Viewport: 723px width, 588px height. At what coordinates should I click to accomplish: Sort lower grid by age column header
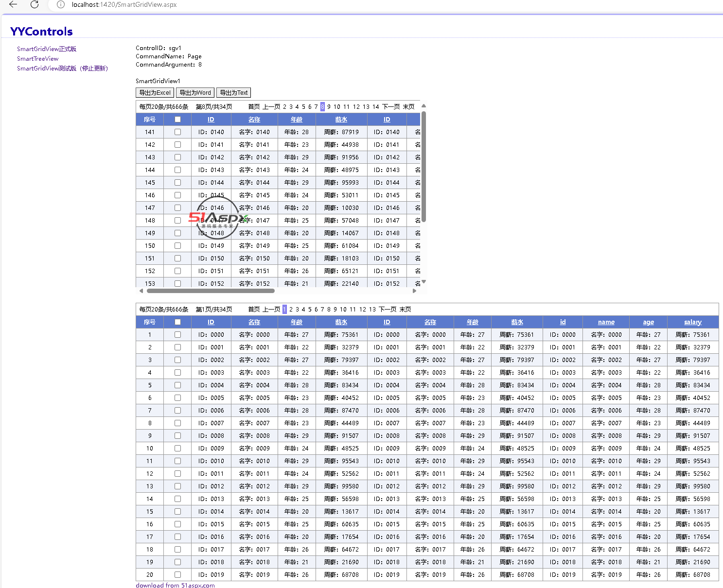tap(648, 322)
